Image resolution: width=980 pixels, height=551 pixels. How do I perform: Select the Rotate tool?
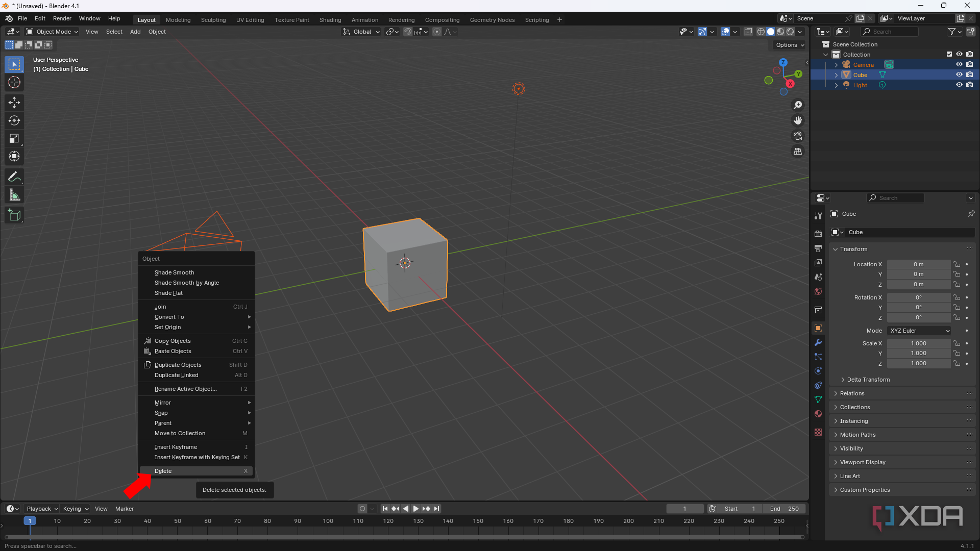14,120
